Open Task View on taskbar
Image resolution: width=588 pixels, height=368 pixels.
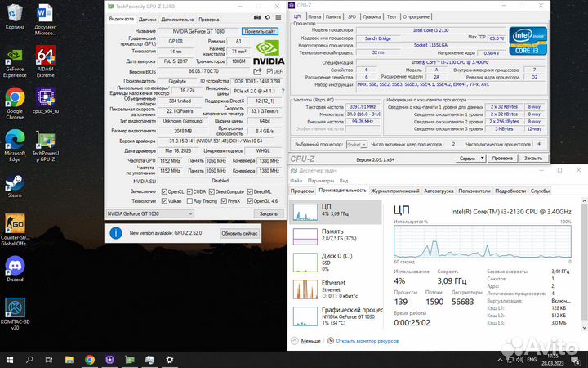point(49,360)
